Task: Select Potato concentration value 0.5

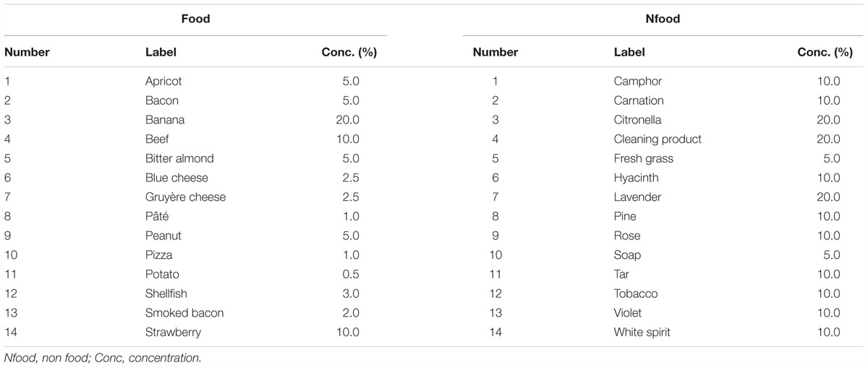Action: (350, 275)
